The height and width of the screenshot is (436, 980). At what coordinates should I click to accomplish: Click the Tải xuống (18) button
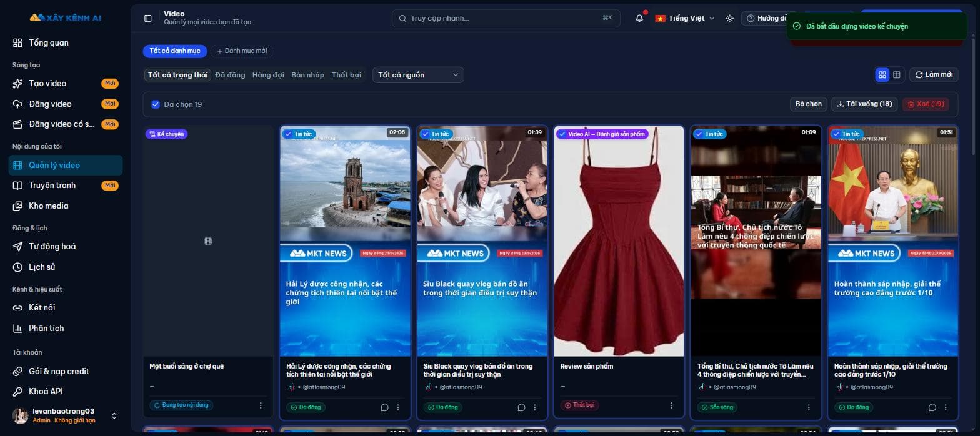click(865, 104)
